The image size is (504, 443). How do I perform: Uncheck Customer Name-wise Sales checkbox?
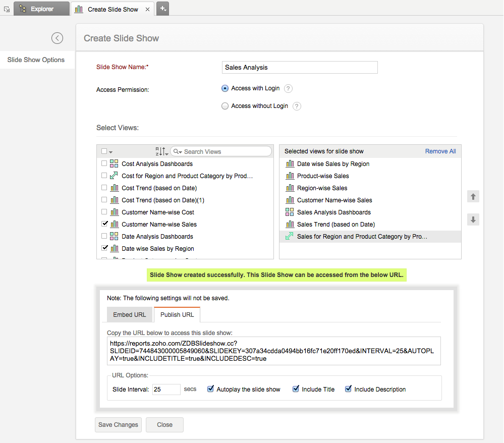coord(104,224)
